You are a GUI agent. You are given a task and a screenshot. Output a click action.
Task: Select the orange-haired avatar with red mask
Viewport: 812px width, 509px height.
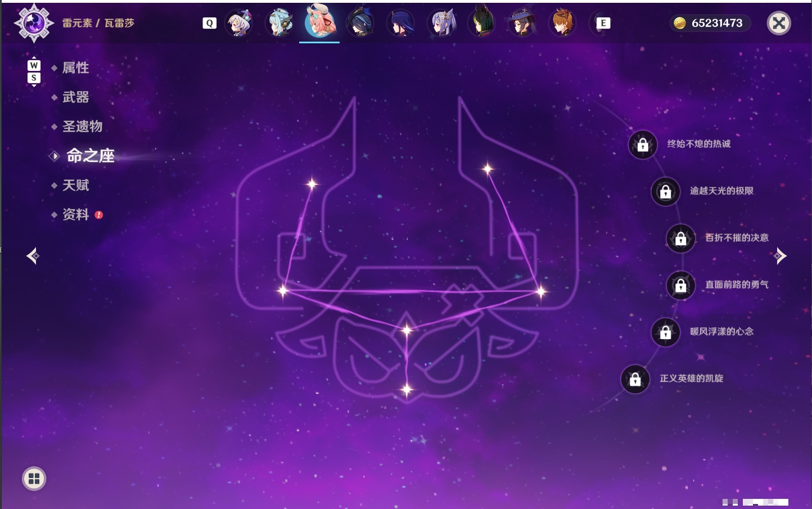562,23
